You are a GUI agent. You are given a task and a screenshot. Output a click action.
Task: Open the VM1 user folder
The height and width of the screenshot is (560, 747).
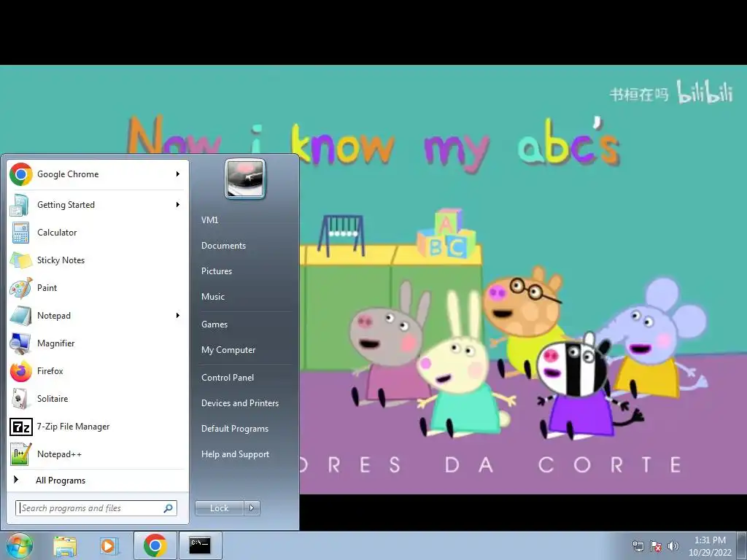click(x=209, y=220)
